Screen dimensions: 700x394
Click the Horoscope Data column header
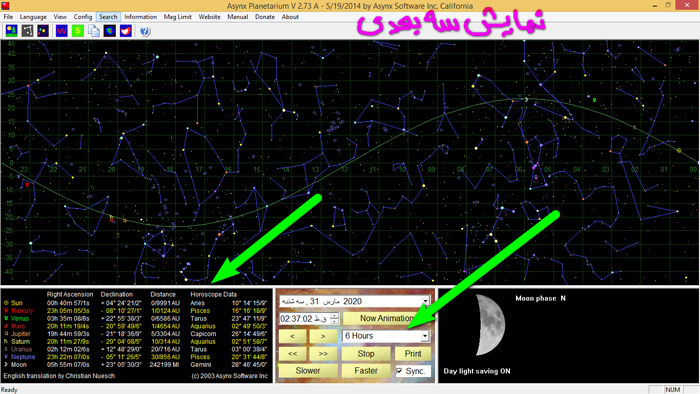pyautogui.click(x=213, y=294)
